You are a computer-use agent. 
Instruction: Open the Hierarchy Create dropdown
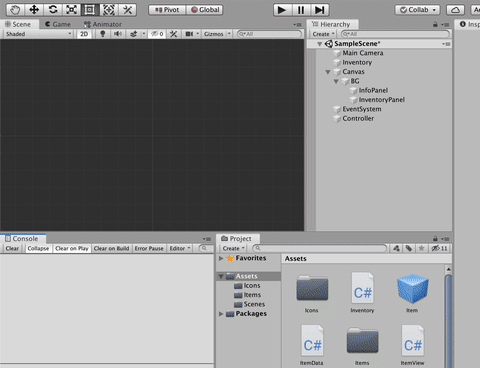point(323,34)
